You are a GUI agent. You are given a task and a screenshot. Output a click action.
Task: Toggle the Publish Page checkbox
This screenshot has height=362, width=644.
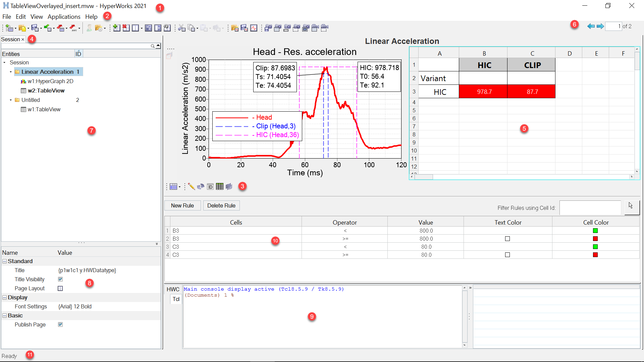(x=60, y=324)
